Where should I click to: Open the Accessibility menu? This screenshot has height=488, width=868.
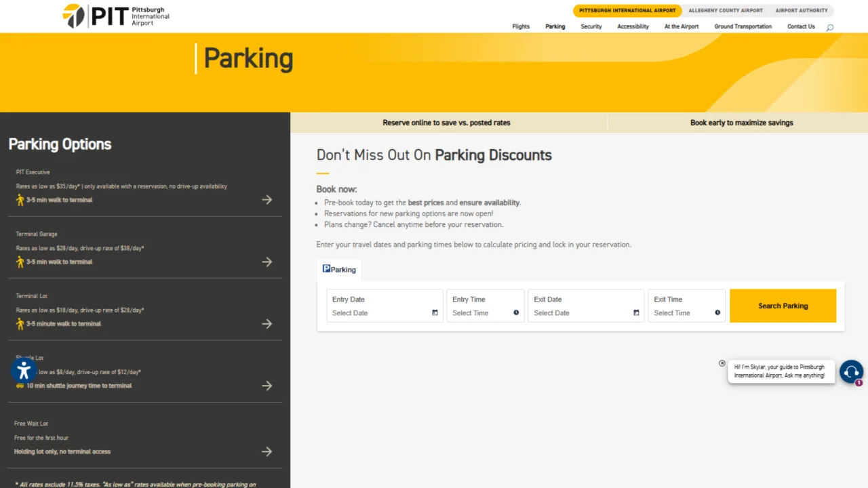(x=633, y=26)
